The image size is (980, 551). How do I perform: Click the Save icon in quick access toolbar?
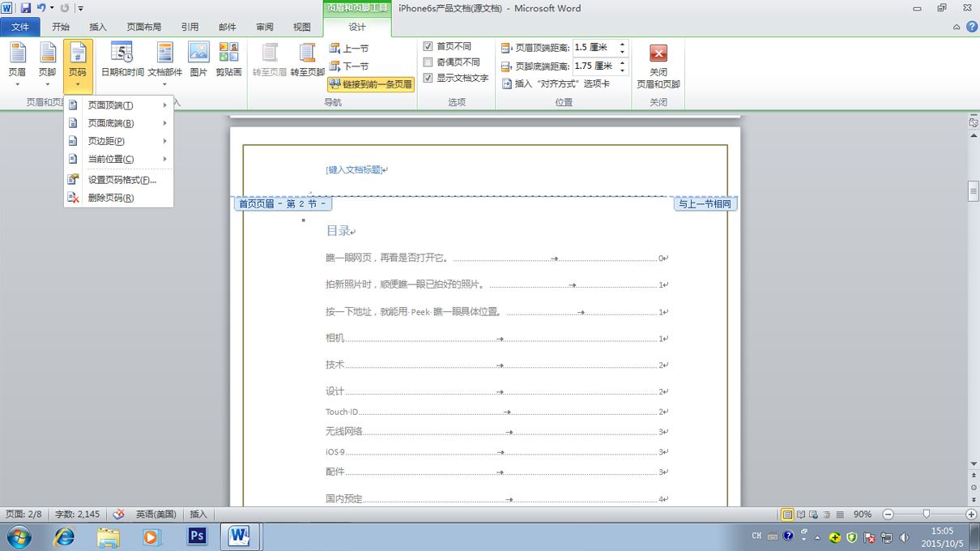(25, 8)
